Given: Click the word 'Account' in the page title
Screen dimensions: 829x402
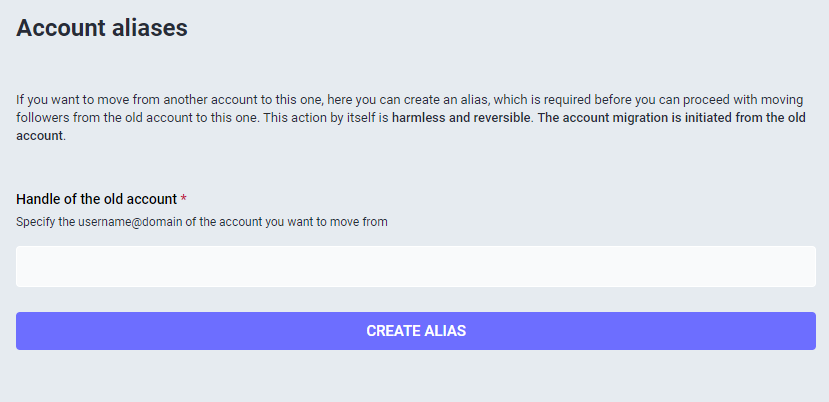Looking at the screenshot, I should tap(60, 28).
